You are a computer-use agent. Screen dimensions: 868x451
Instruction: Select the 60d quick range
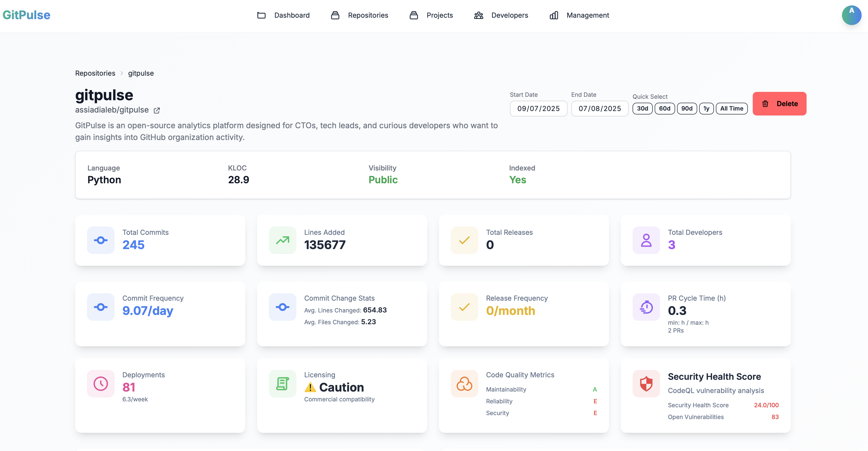point(665,109)
